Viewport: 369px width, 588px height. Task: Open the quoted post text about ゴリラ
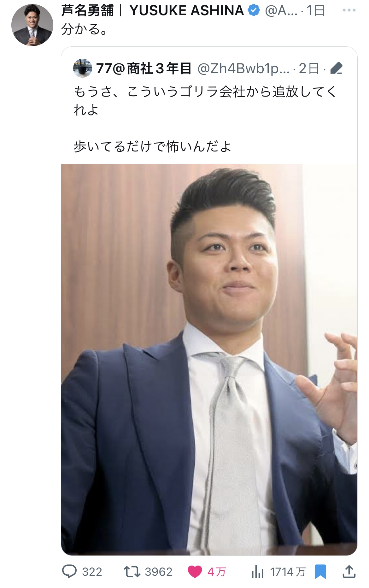click(205, 119)
